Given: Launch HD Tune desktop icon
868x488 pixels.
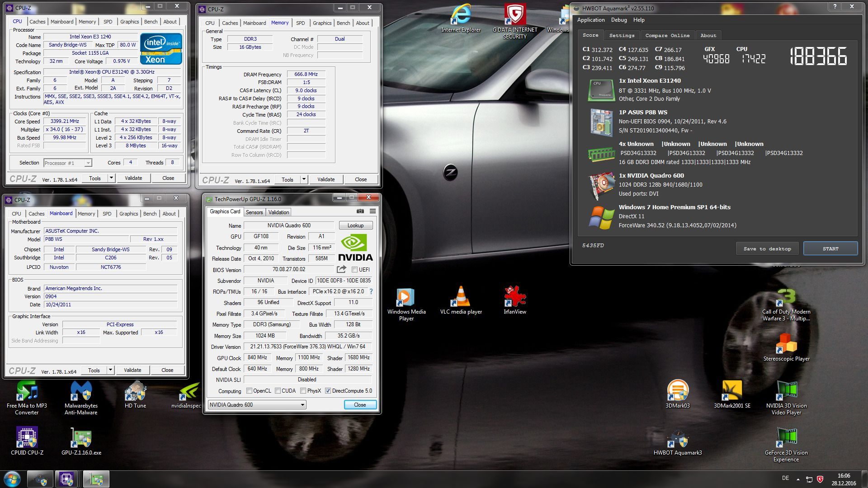Looking at the screenshot, I should (x=135, y=394).
